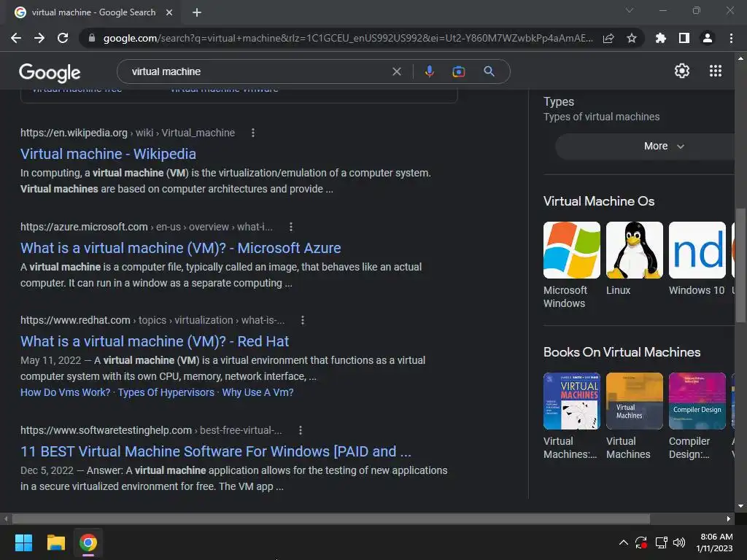Open the network status tray icon

tap(661, 542)
